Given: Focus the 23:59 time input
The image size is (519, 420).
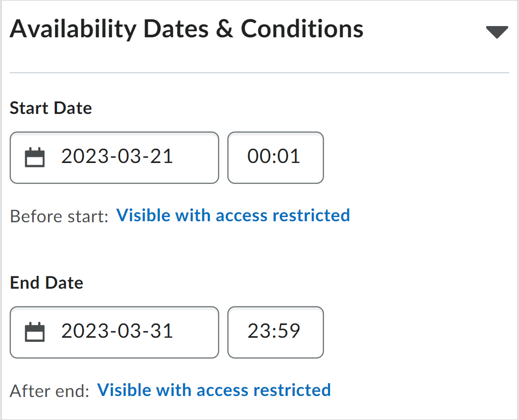Looking at the screenshot, I should (275, 332).
